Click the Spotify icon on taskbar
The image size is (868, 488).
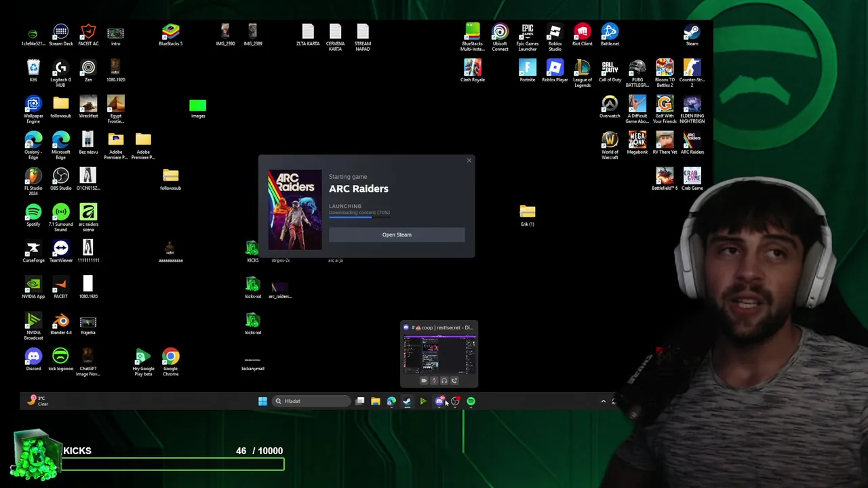471,401
